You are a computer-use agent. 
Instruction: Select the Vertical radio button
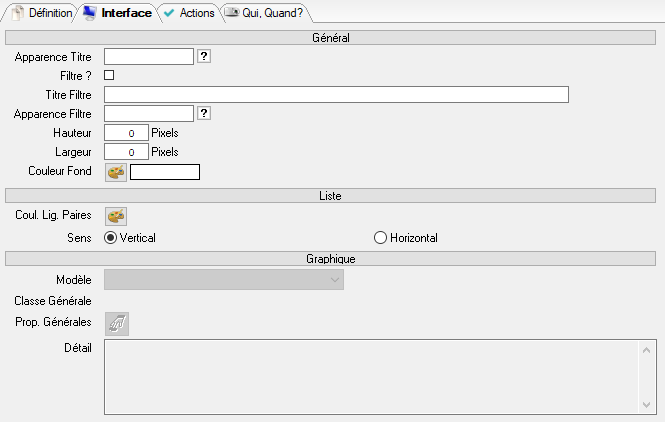(x=111, y=238)
